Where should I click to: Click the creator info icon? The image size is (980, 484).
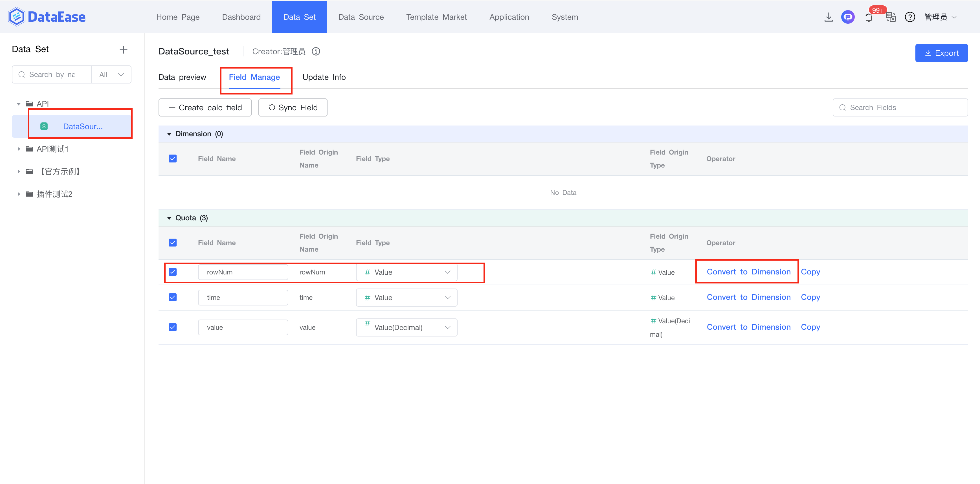[316, 51]
